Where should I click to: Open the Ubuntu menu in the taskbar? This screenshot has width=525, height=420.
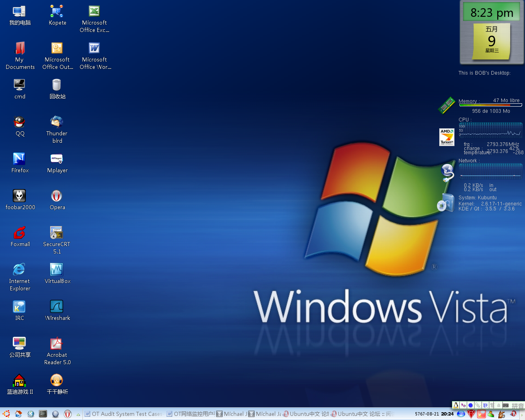coord(6,414)
